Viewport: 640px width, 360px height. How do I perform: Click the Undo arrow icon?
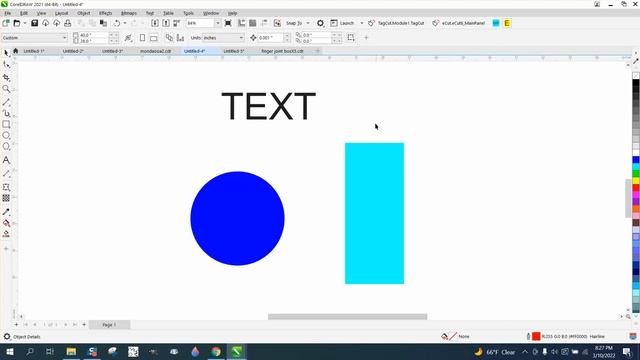click(117, 23)
